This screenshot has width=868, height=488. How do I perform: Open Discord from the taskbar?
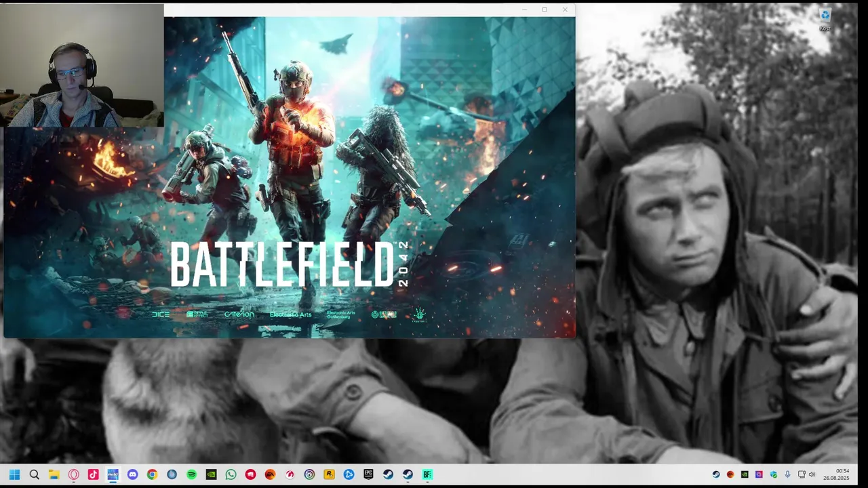(x=132, y=474)
